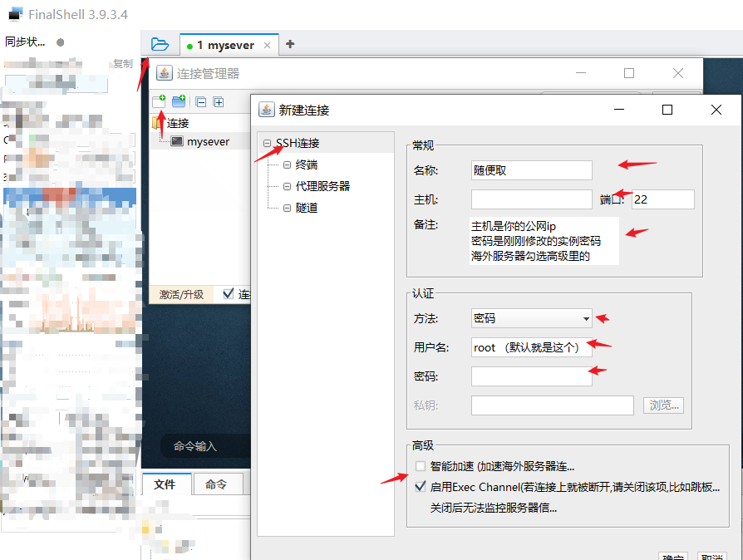Image resolution: width=743 pixels, height=560 pixels.
Task: Toggle expander next to 代理服务器
Action: (287, 186)
